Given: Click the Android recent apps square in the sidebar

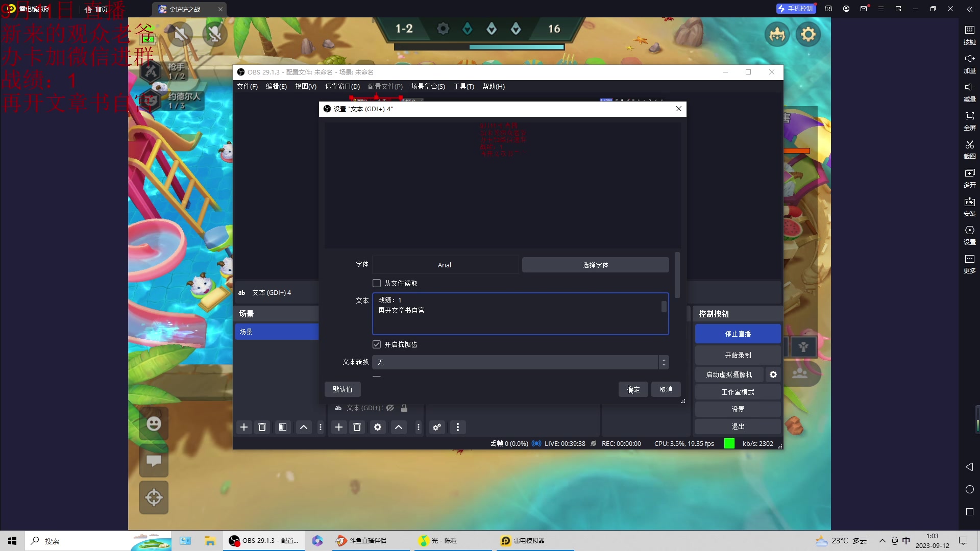Looking at the screenshot, I should [969, 512].
